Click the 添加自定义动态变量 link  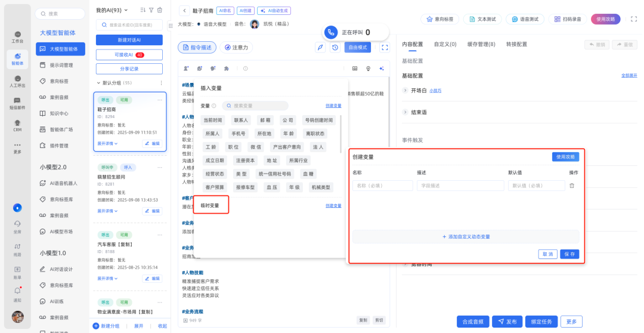[466, 237]
